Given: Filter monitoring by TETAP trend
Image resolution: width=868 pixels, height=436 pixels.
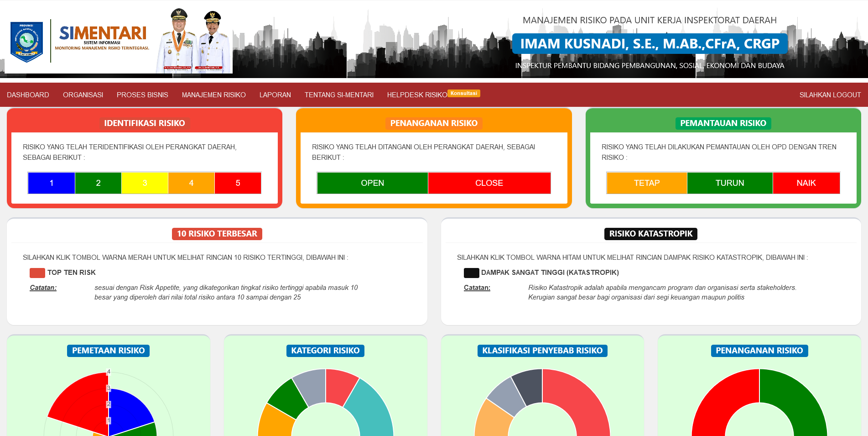Looking at the screenshot, I should click(x=646, y=183).
